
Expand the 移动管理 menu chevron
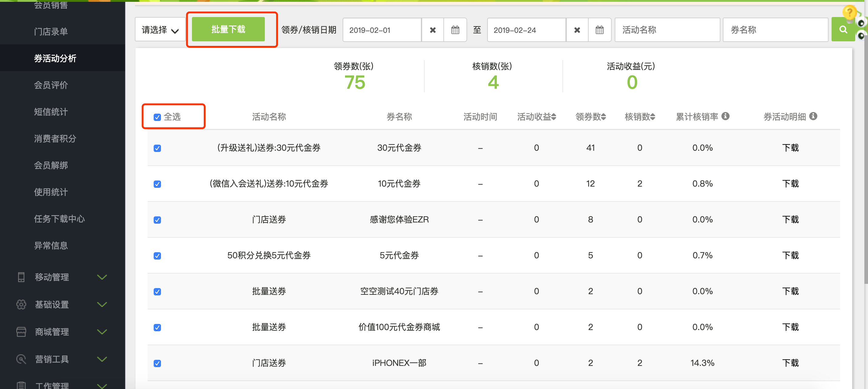(x=102, y=277)
